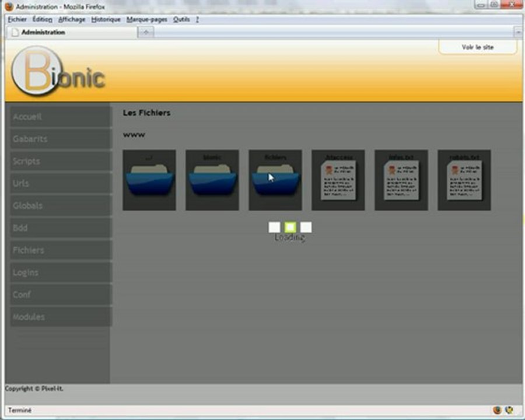Click the 'www' directory path text

(x=134, y=135)
